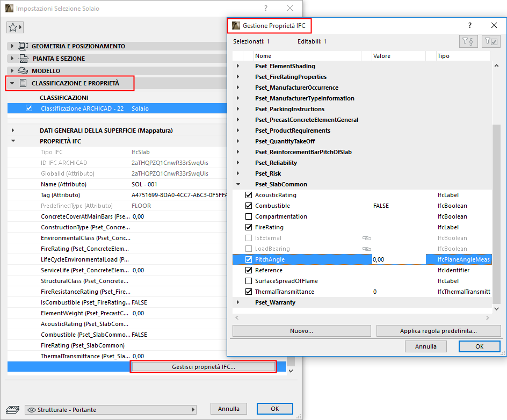Click the Geometria e Posizionamento panel icon
507x420 pixels.
[x=23, y=46]
